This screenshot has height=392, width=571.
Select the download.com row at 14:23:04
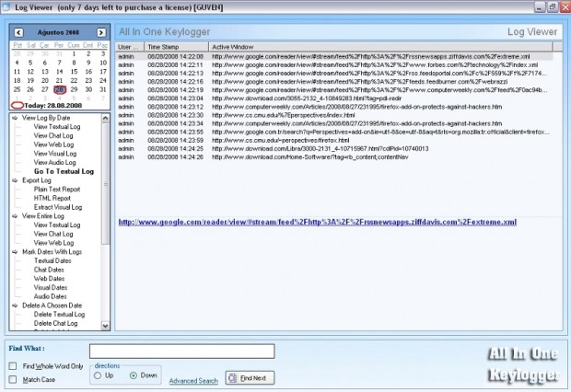pos(334,98)
